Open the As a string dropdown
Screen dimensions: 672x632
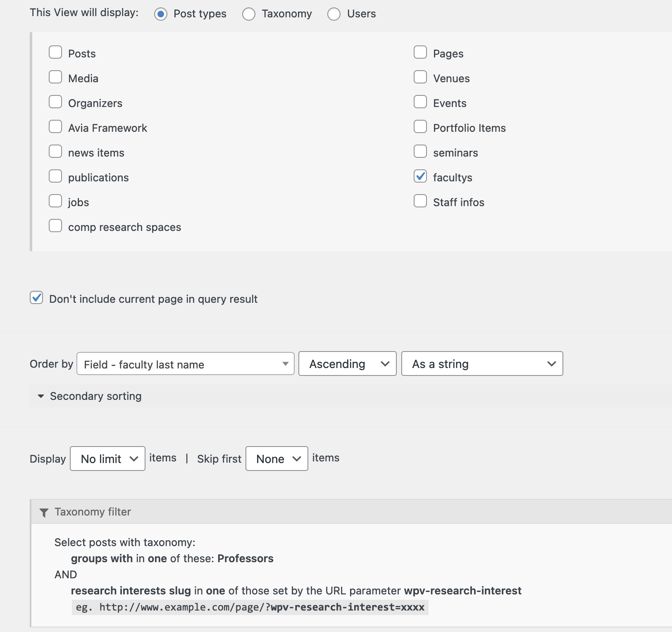pyautogui.click(x=482, y=364)
